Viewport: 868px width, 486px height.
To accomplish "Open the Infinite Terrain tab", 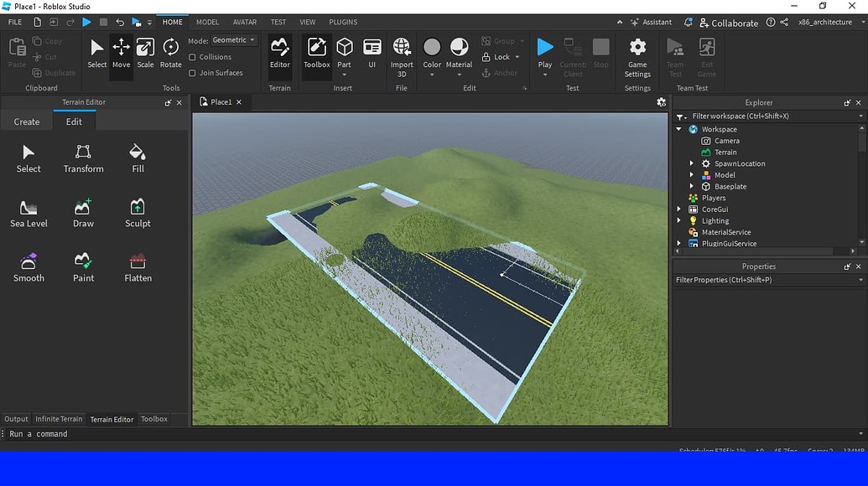I will click(x=59, y=419).
